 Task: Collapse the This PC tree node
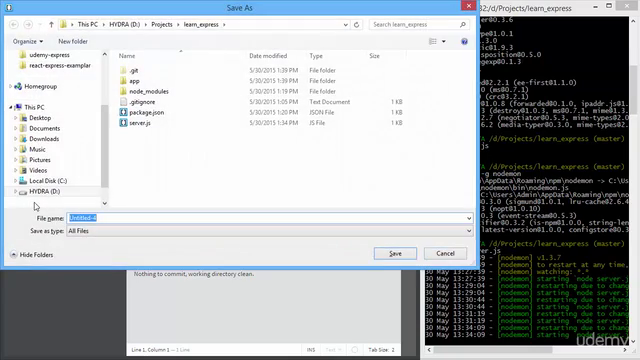click(11, 107)
